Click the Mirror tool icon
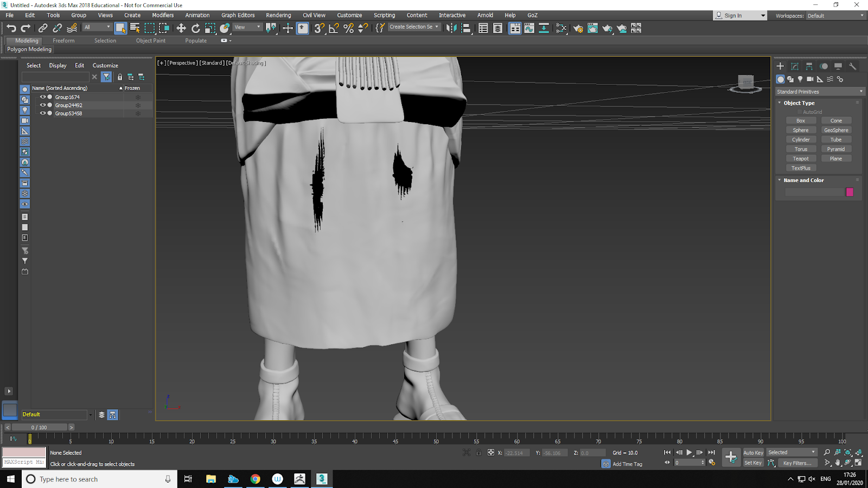This screenshot has width=868, height=488. pos(451,28)
